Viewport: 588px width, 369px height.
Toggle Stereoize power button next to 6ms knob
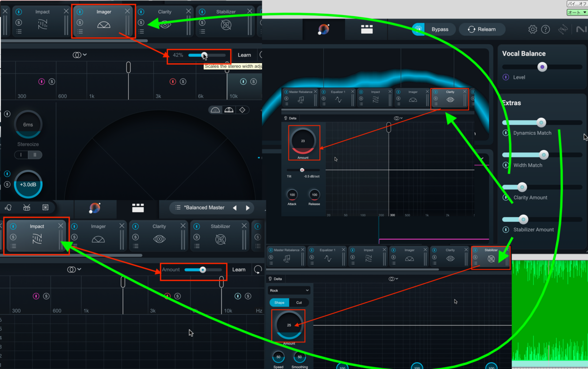pyautogui.click(x=7, y=114)
